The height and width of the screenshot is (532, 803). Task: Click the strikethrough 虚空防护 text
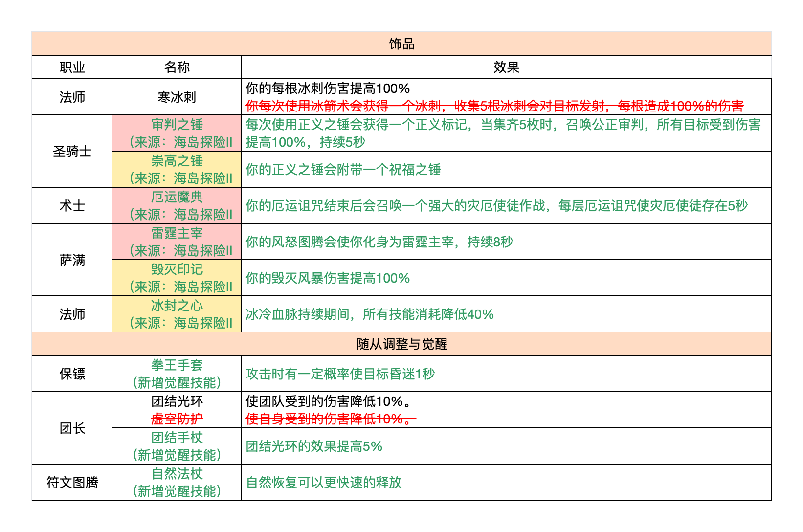click(x=177, y=419)
